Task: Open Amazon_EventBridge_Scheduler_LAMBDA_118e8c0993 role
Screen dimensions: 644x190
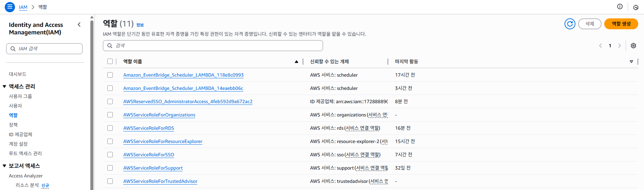Action: point(183,75)
